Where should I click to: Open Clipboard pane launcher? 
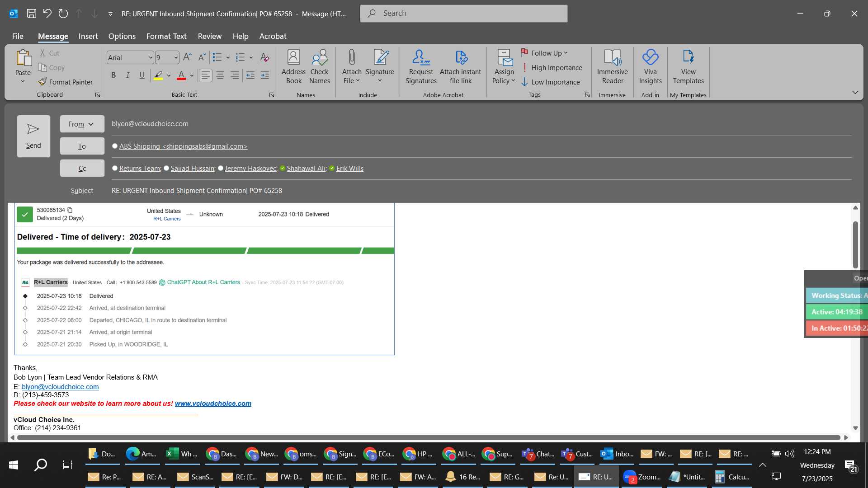point(97,95)
